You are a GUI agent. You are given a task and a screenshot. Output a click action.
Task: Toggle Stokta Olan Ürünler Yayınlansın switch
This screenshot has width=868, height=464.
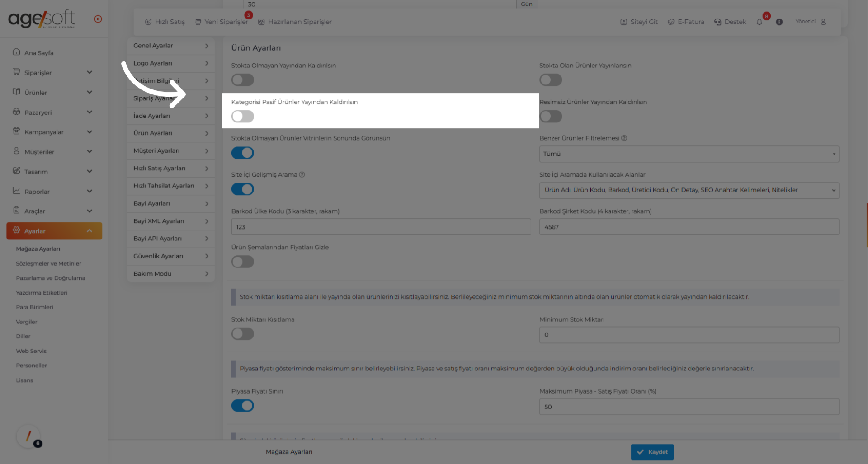tap(551, 80)
